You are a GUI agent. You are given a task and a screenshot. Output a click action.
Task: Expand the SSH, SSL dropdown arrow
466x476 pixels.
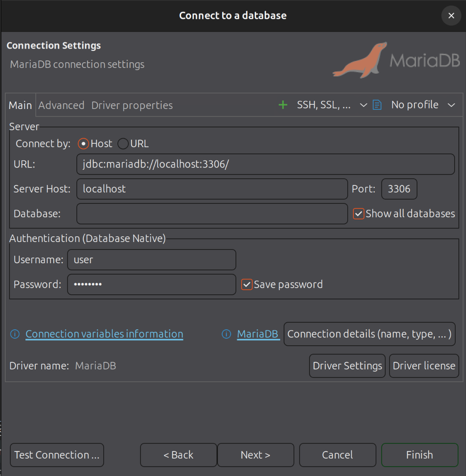[x=363, y=105]
